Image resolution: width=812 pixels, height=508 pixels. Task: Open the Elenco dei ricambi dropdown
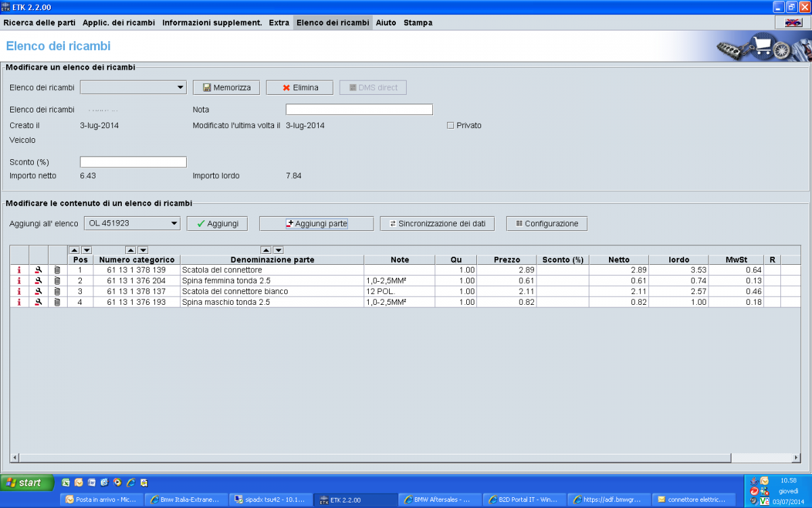click(x=133, y=87)
